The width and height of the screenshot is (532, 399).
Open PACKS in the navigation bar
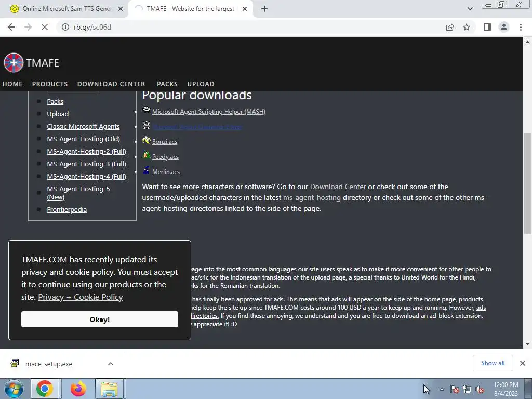pos(167,84)
